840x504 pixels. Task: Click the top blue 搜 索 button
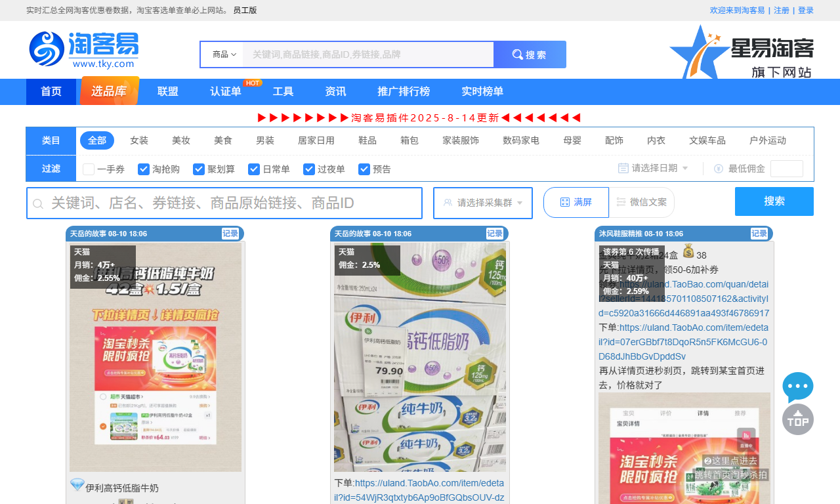[x=530, y=54]
